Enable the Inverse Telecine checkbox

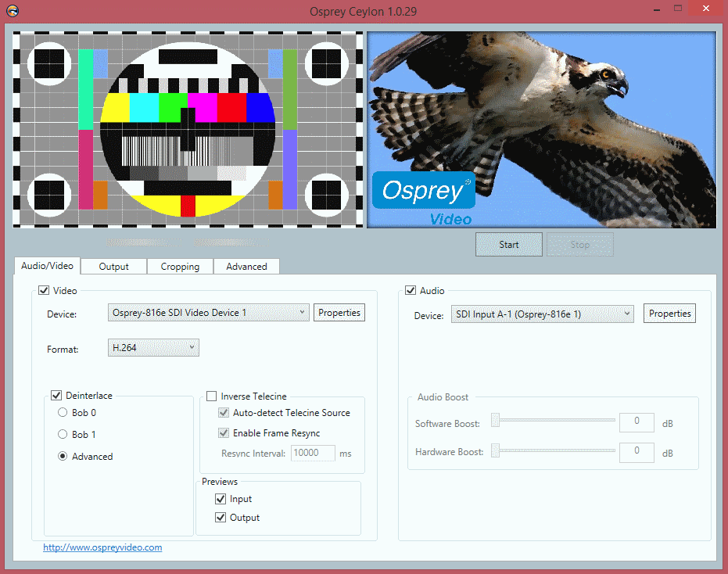tap(212, 396)
